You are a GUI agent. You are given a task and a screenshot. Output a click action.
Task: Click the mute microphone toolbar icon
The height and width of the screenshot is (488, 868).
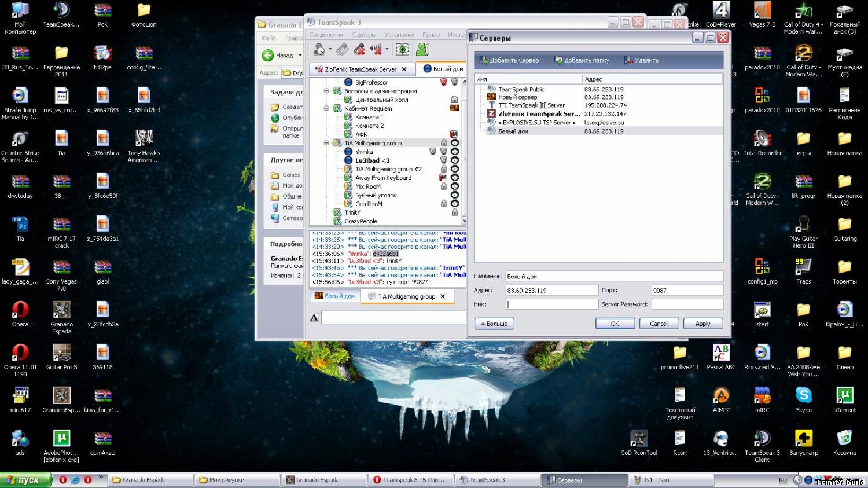(359, 50)
